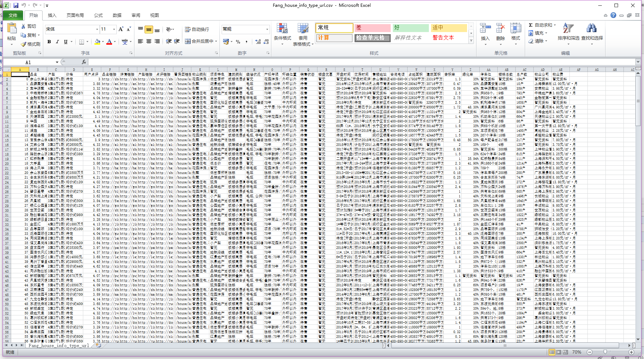Click the percent style icon
This screenshot has height=359, width=644.
point(238,42)
